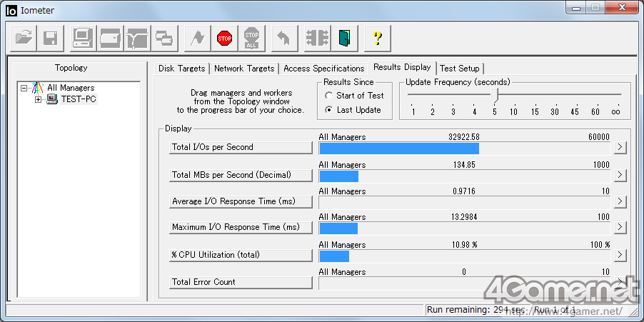This screenshot has width=644, height=322.
Task: Click the % CPU Utilization (total) button
Action: (241, 255)
